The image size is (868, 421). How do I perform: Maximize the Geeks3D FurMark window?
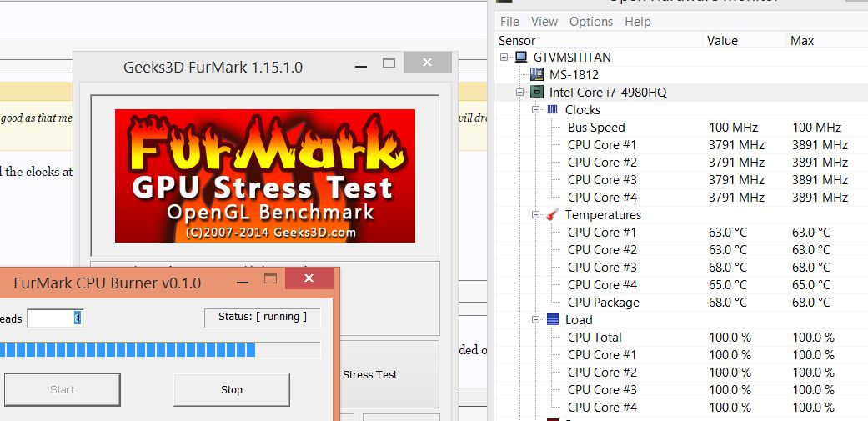(x=389, y=63)
